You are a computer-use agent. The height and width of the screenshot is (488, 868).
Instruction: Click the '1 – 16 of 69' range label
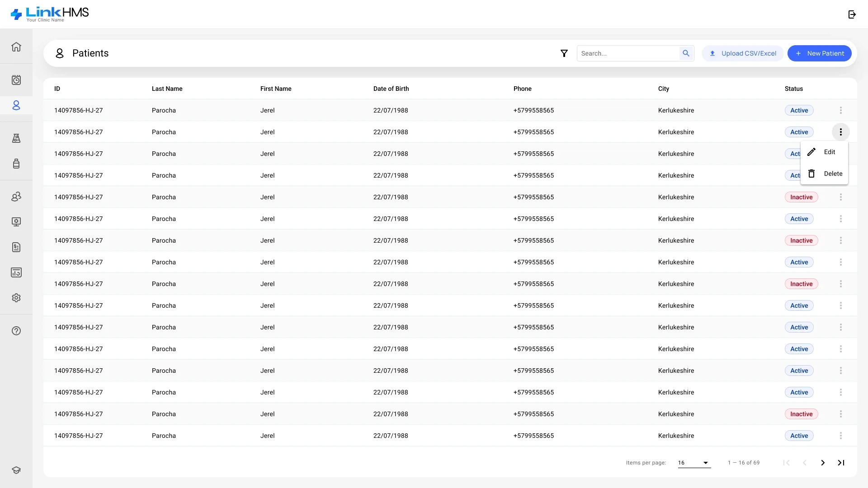coord(744,463)
